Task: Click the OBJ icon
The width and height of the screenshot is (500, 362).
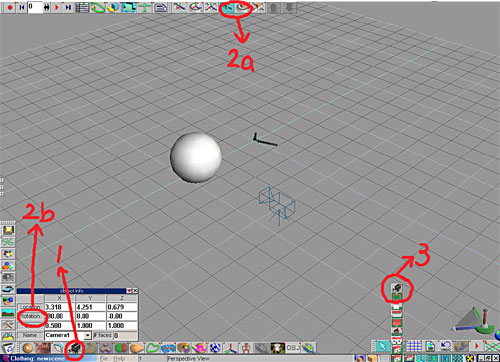Action: (x=293, y=348)
